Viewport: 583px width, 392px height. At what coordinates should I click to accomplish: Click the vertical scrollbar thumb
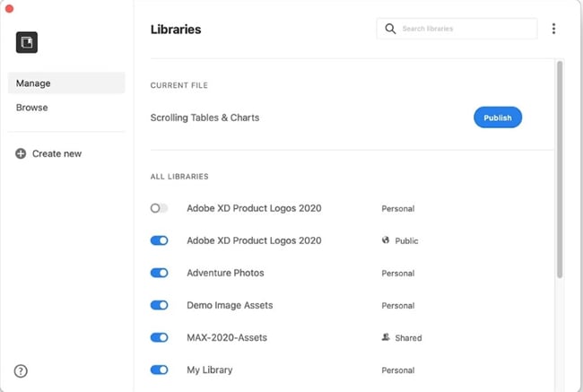(x=560, y=170)
